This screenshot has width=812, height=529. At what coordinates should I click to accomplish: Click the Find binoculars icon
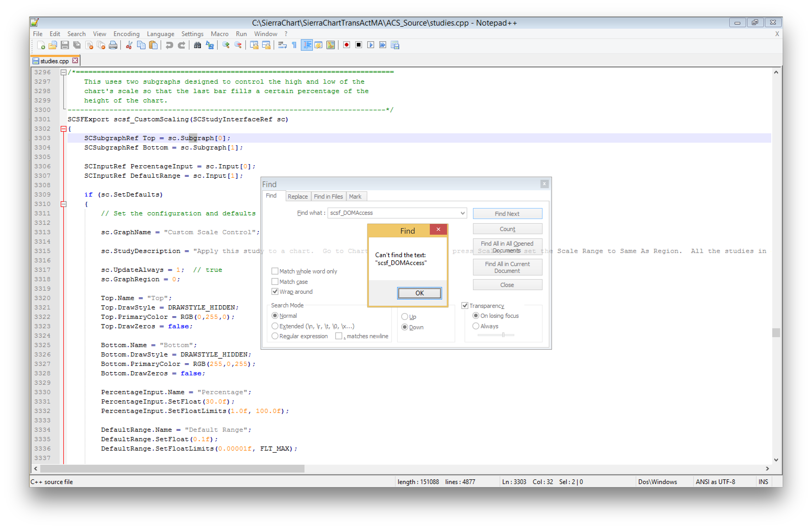[x=197, y=45]
